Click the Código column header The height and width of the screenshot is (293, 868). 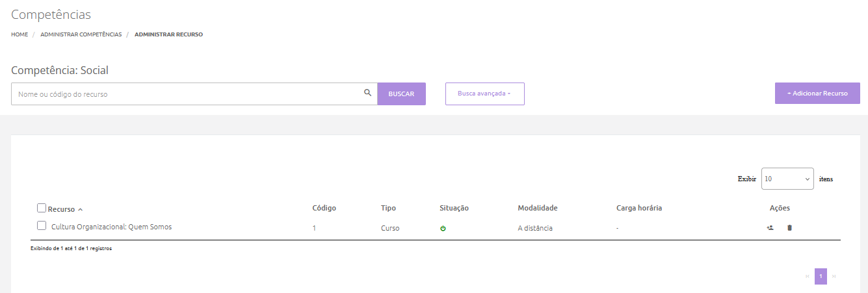324,208
